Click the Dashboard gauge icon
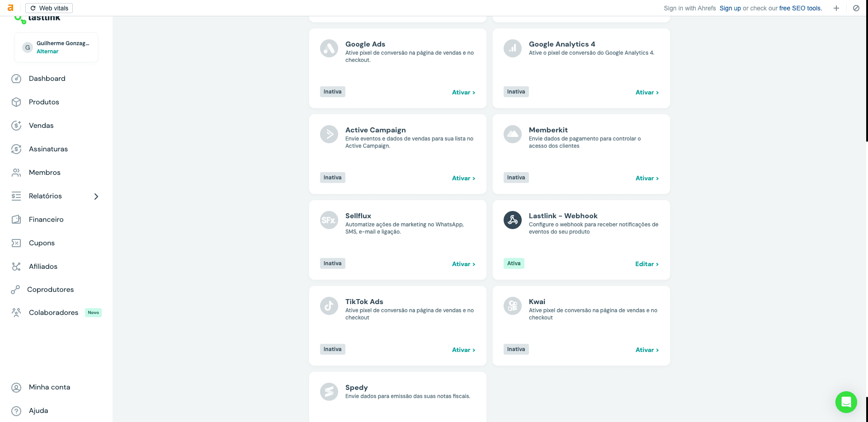This screenshot has height=422, width=868. [x=16, y=79]
